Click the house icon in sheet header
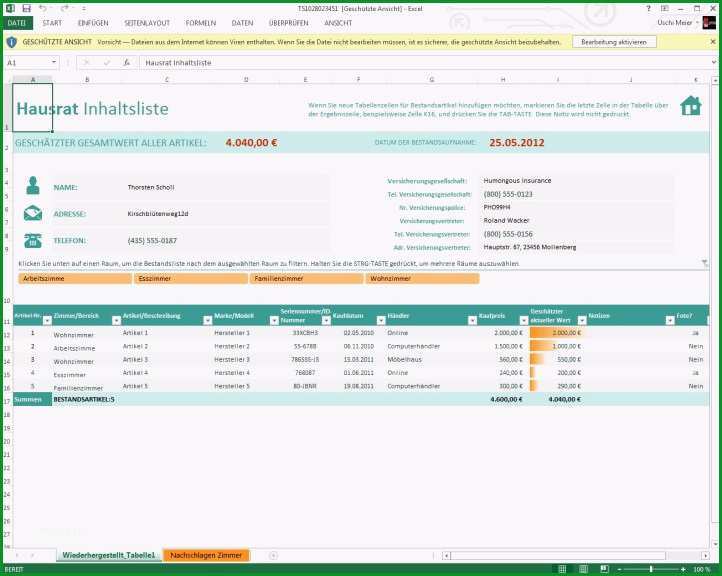722x576 pixels. click(x=691, y=105)
